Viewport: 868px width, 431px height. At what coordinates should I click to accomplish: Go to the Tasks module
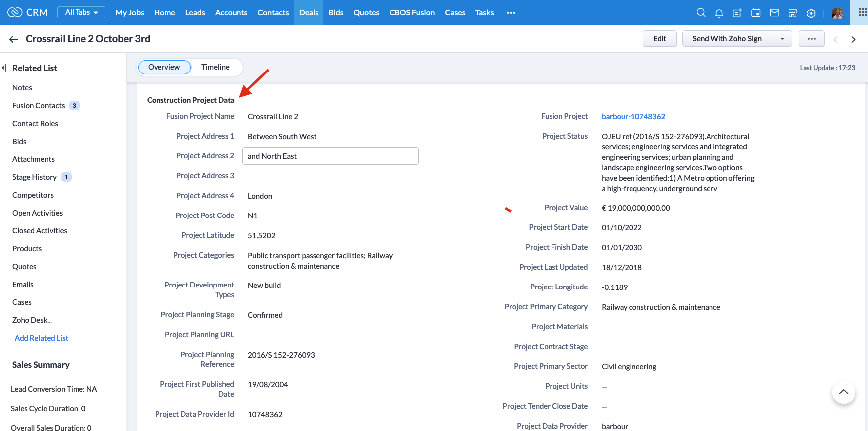484,13
